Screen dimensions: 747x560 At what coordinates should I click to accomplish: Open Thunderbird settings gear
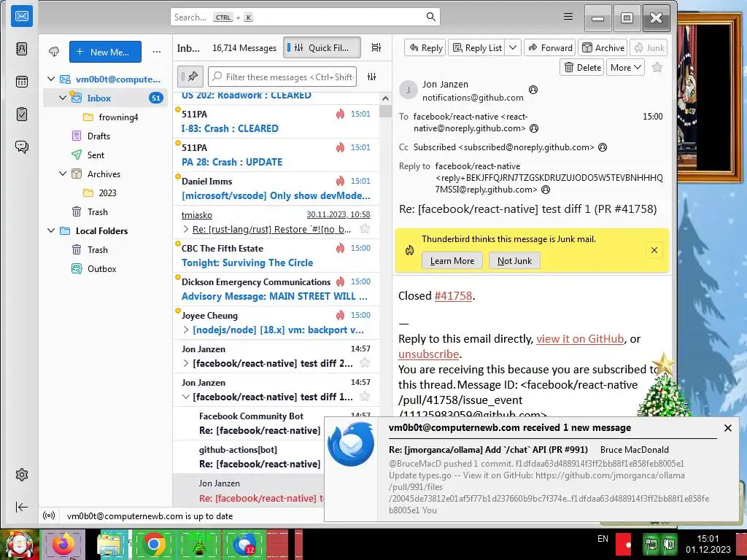pyautogui.click(x=22, y=475)
